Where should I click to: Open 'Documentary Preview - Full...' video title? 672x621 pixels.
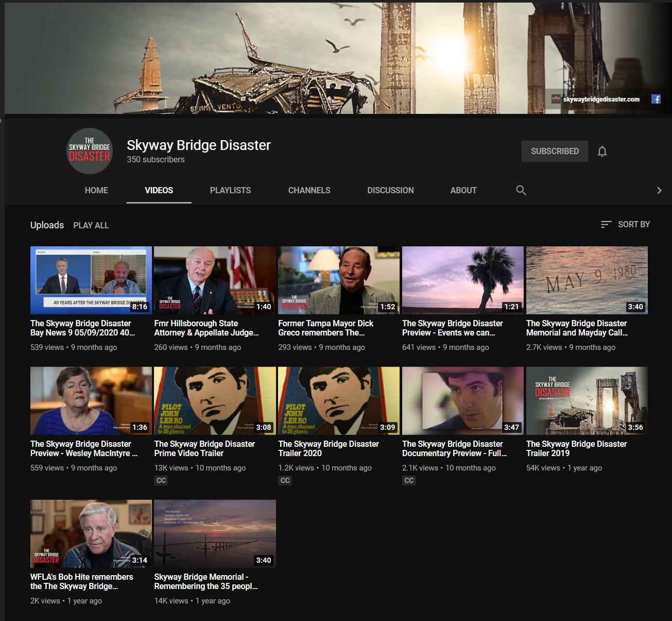point(454,448)
